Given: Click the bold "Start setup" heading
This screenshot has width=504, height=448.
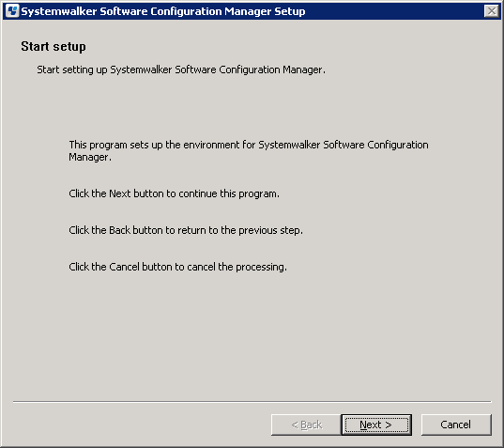Looking at the screenshot, I should (x=53, y=47).
